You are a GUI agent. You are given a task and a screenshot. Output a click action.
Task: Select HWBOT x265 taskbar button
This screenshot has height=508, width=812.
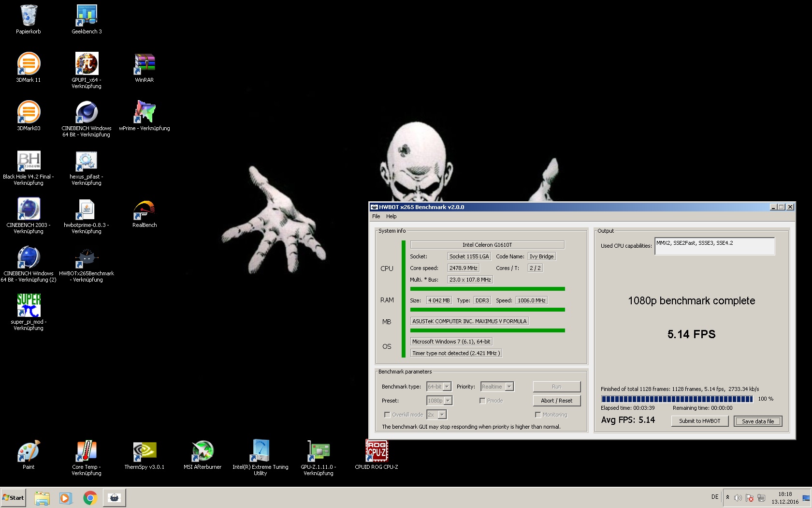pos(115,498)
